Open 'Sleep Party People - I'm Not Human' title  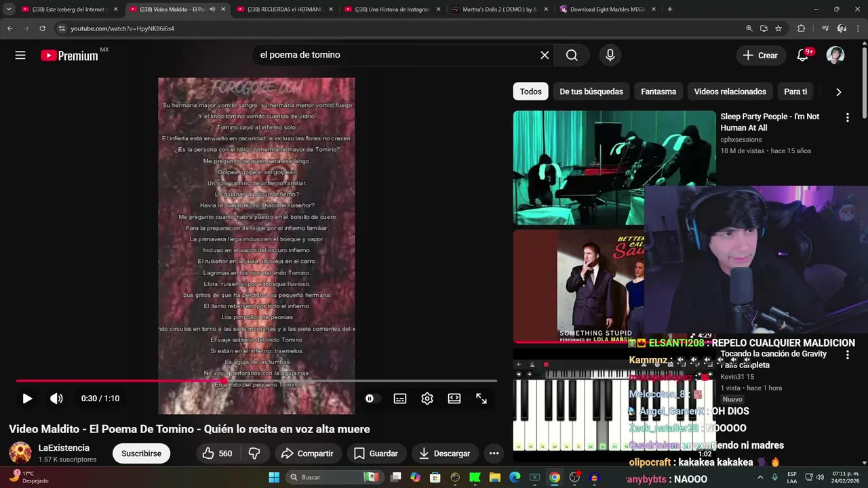(770, 122)
